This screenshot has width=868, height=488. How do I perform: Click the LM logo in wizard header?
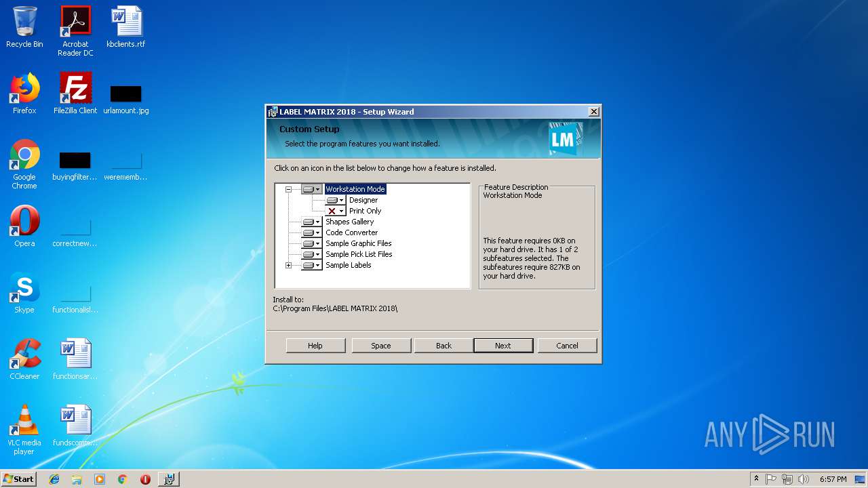566,139
